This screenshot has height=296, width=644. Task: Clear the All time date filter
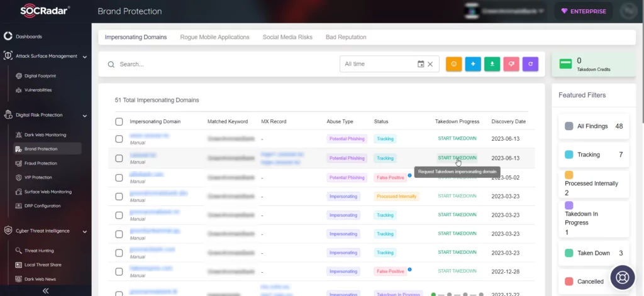click(430, 64)
